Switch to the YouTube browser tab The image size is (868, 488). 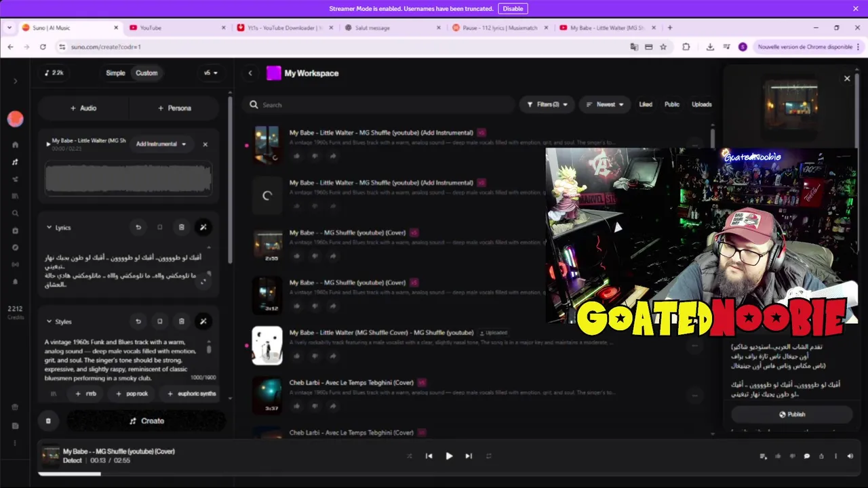(176, 28)
